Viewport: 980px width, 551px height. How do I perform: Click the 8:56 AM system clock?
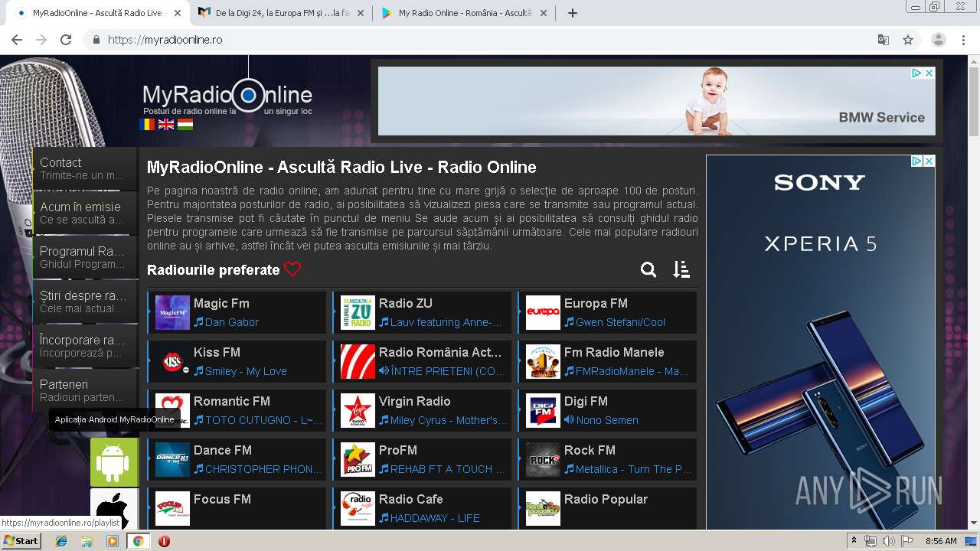941,541
